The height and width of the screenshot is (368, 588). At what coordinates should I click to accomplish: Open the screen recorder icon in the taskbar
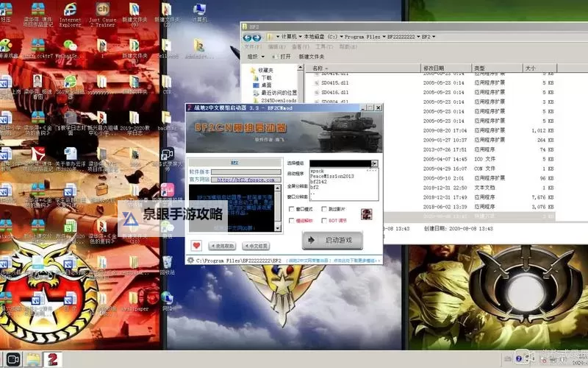coord(12,359)
